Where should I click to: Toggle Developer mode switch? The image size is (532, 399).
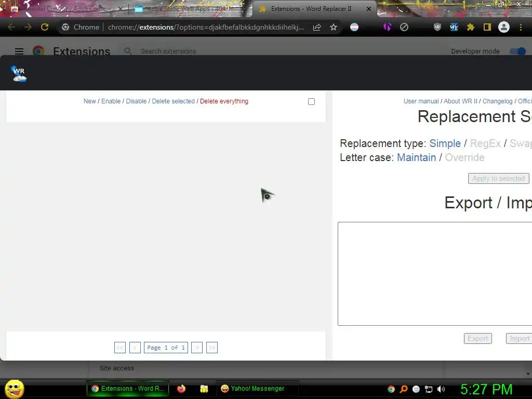tap(518, 51)
